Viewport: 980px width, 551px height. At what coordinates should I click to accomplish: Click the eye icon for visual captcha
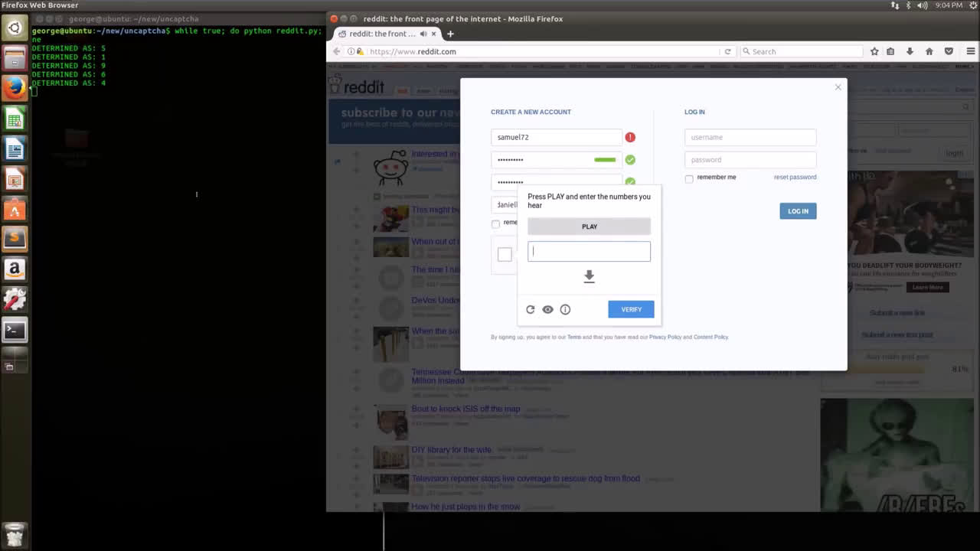[x=547, y=309]
